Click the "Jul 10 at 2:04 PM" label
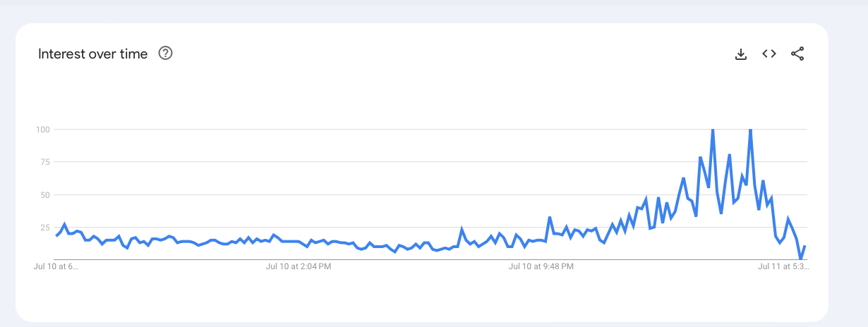 [x=299, y=267]
